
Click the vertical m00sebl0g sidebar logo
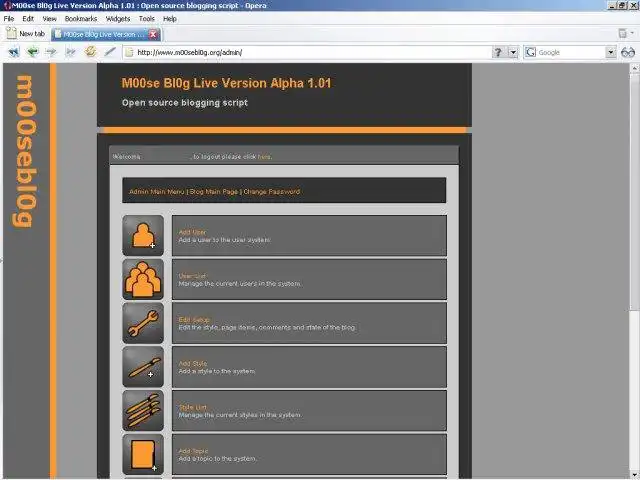pos(25,151)
